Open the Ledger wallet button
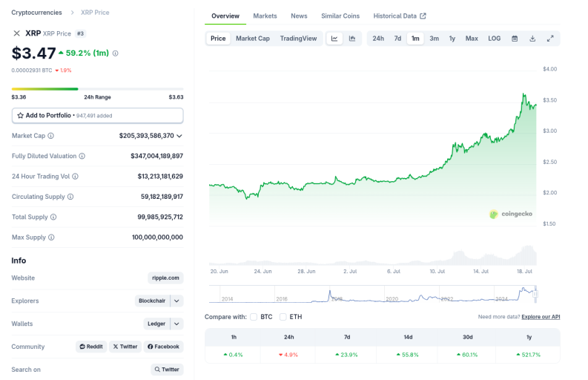 point(156,324)
